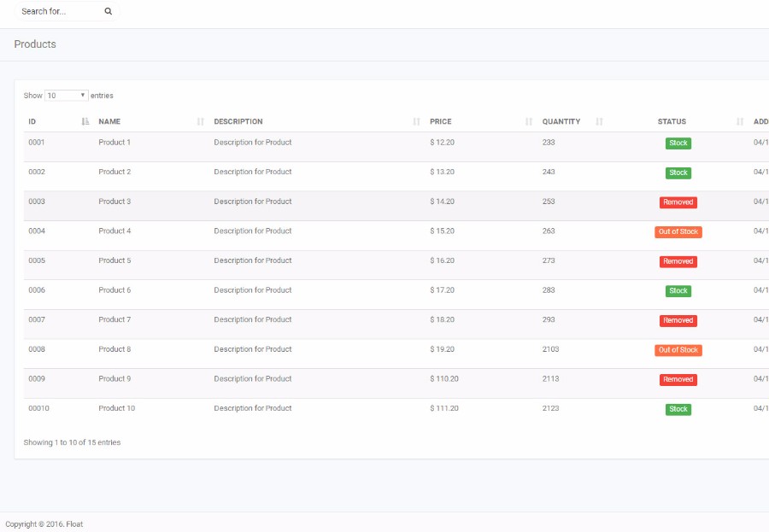
Task: Click the Stock badge for Product 1
Action: tap(678, 143)
